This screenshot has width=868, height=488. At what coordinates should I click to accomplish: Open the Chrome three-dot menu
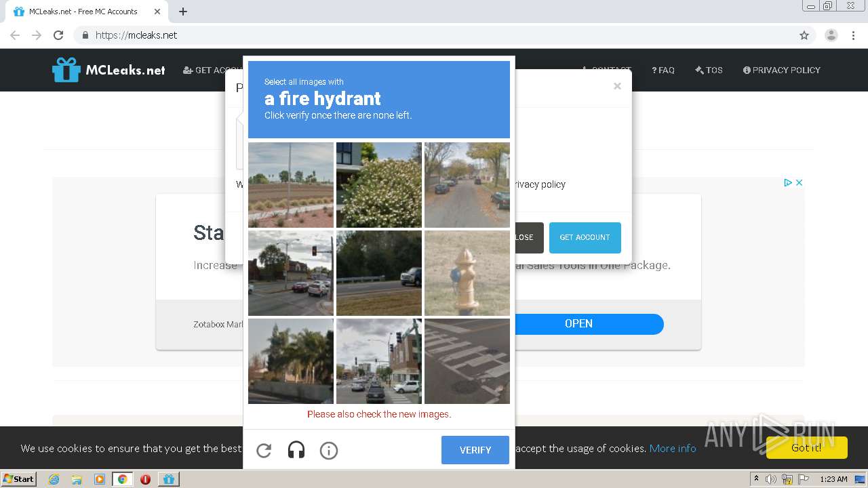click(853, 35)
